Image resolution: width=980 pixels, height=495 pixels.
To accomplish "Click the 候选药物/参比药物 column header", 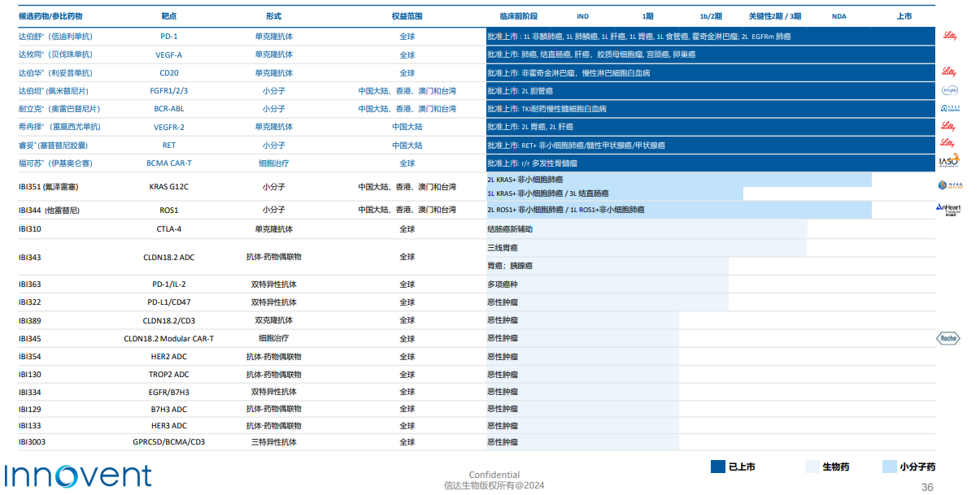I will tap(50, 16).
